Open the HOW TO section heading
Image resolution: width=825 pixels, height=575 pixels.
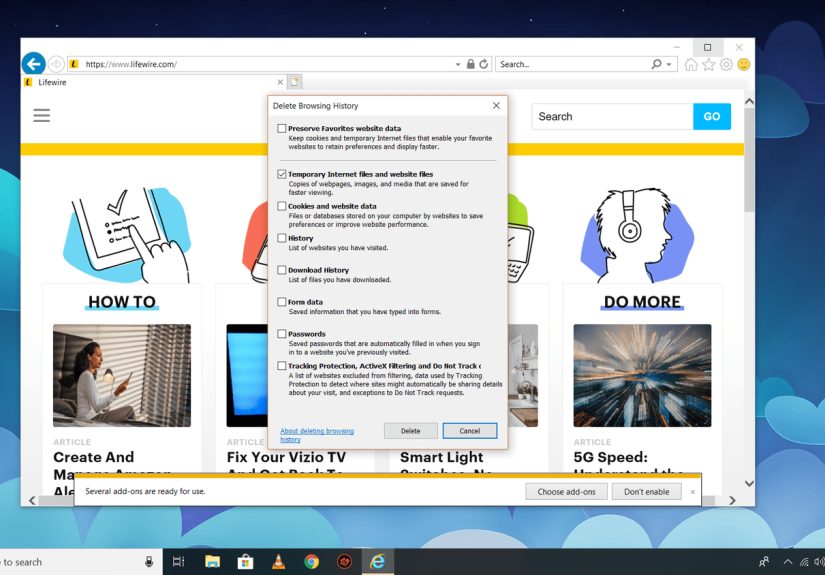122,302
